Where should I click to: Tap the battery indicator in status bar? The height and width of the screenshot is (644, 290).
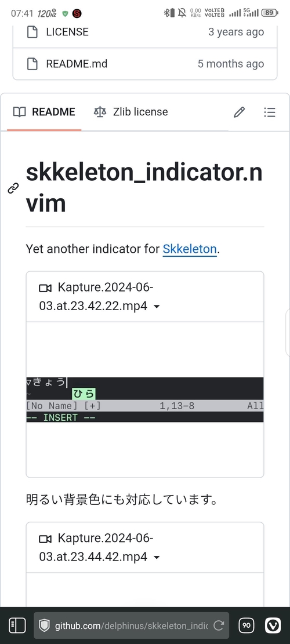tap(270, 13)
